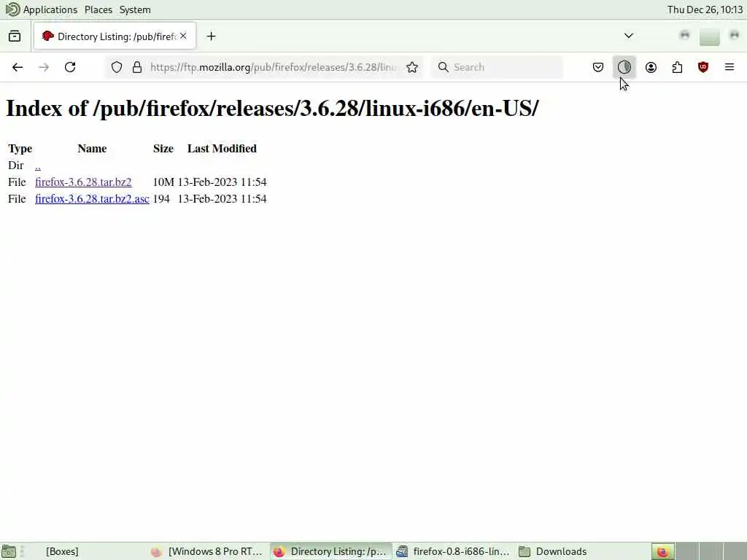Open the uBlock Origin shield
Image resolution: width=747 pixels, height=560 pixels.
tap(703, 67)
